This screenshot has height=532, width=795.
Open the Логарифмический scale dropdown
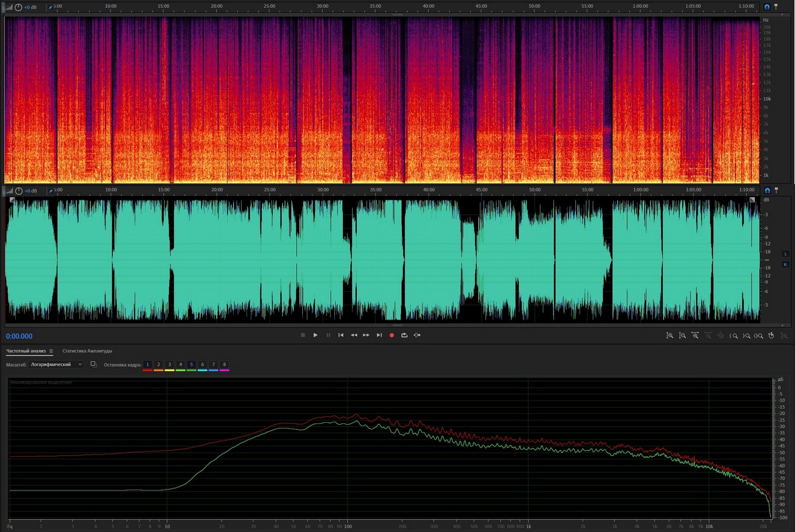pos(56,365)
